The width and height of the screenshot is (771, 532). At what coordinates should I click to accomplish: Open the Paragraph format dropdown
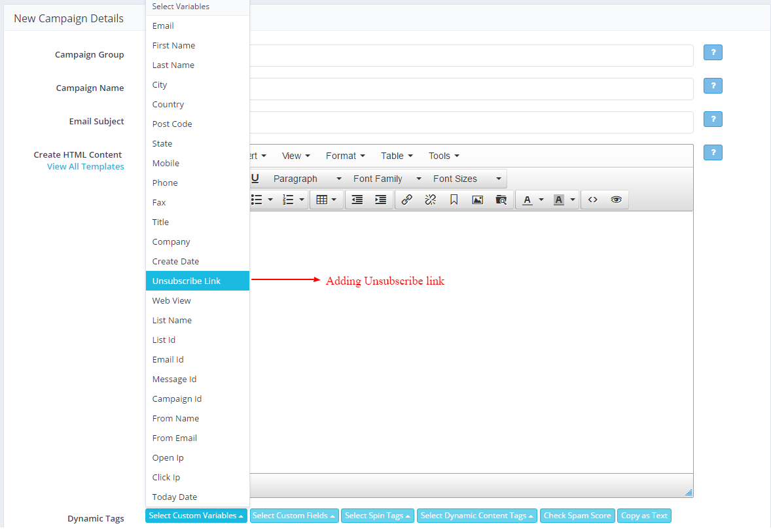[307, 179]
